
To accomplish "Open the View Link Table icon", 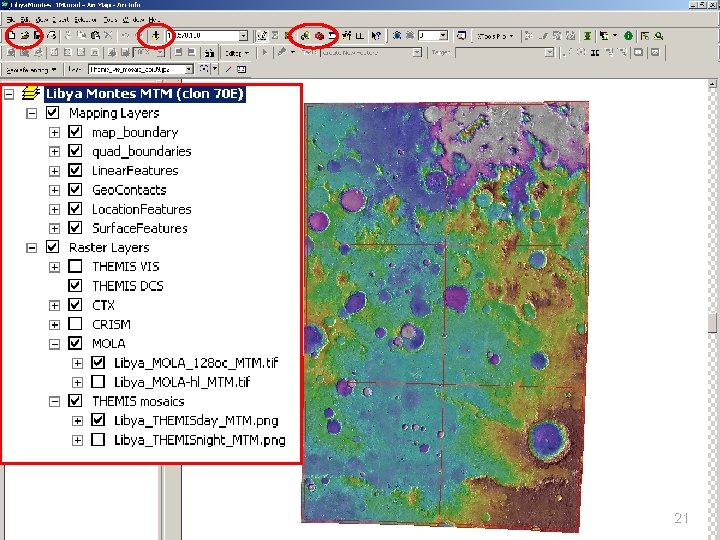I will coord(241,69).
